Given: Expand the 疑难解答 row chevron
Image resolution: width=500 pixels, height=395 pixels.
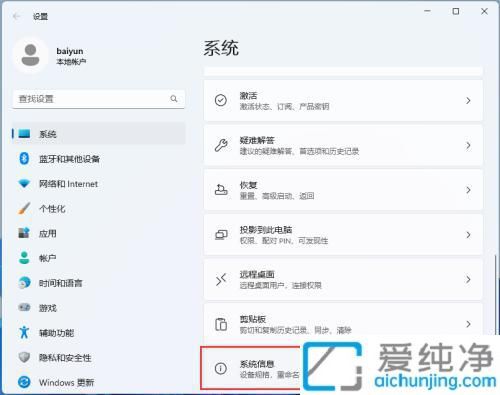Looking at the screenshot, I should tap(468, 145).
